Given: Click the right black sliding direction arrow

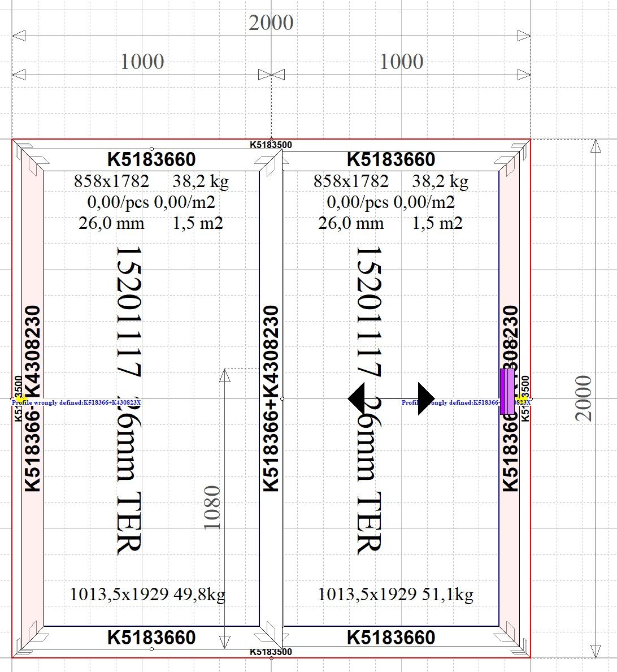Looking at the screenshot, I should pos(425,398).
